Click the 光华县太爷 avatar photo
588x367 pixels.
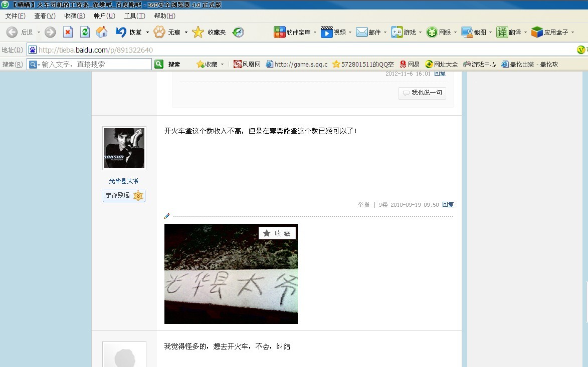pos(124,148)
